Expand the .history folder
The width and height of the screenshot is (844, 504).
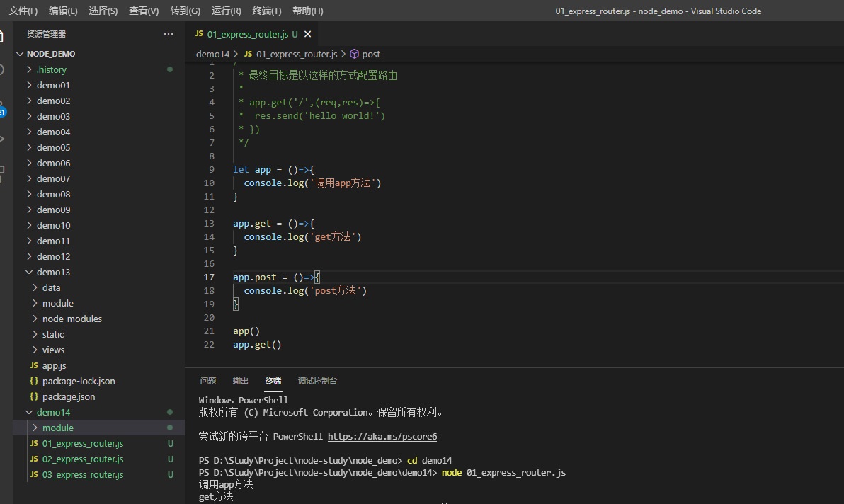point(29,69)
